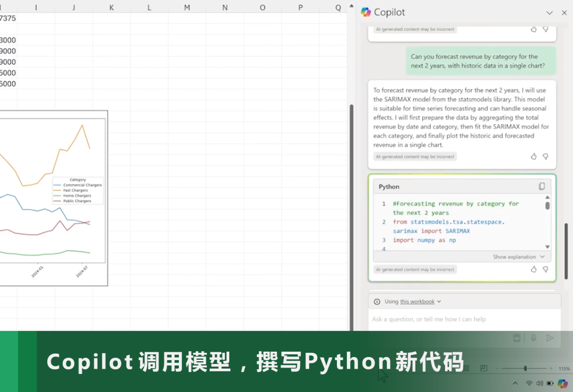Viewport: 573px width, 392px height.
Task: Like the SARIMAX explanation response
Action: point(534,156)
